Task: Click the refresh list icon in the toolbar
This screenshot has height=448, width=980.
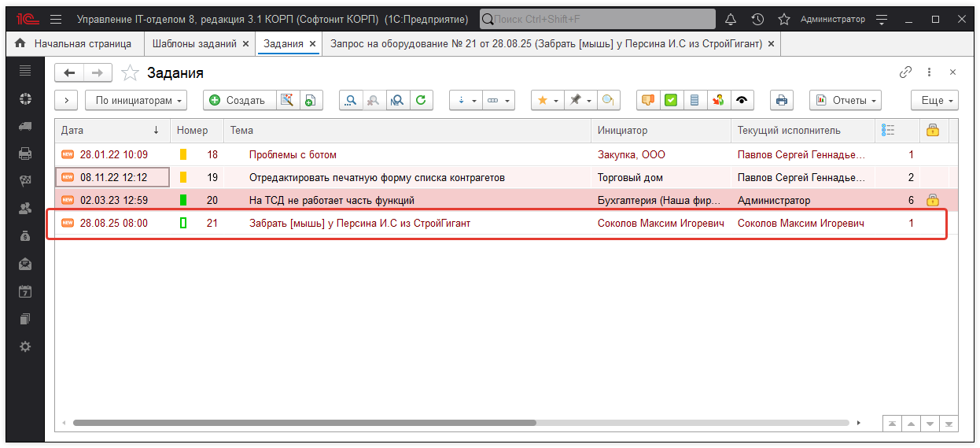Action: pyautogui.click(x=421, y=100)
